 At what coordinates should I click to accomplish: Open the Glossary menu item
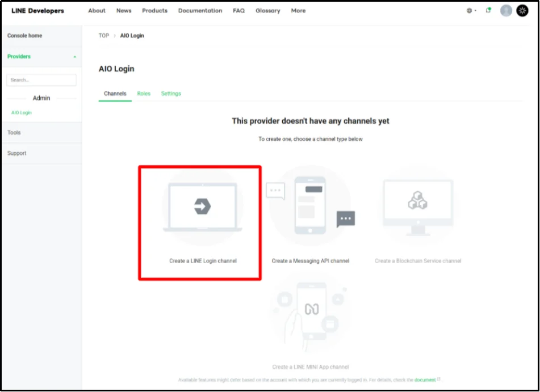(x=267, y=10)
